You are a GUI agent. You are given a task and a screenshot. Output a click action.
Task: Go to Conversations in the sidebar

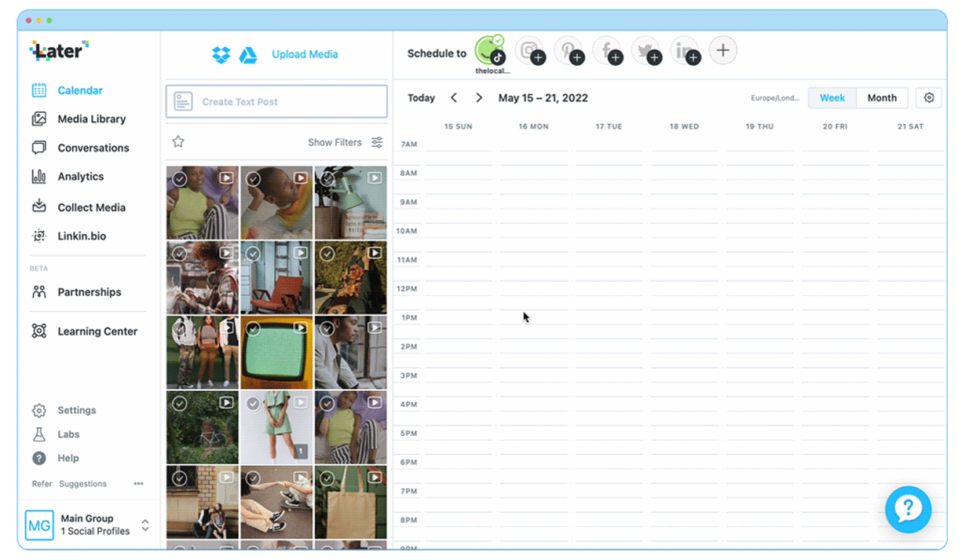[x=80, y=148]
